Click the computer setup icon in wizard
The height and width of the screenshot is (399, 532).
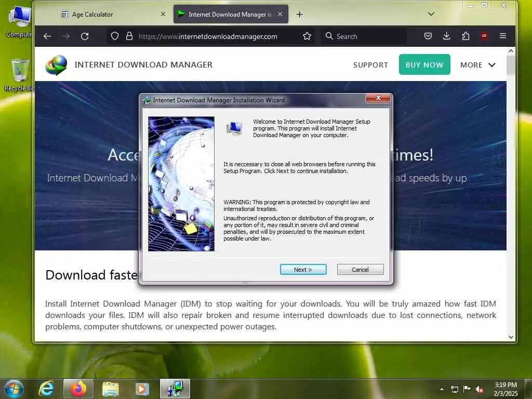point(234,128)
